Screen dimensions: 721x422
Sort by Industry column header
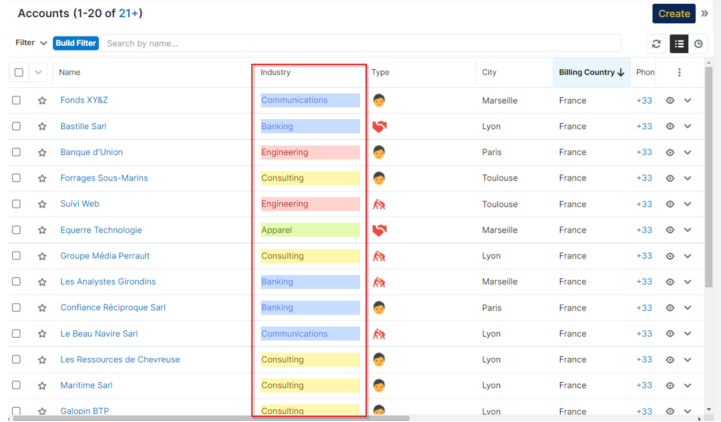click(275, 72)
